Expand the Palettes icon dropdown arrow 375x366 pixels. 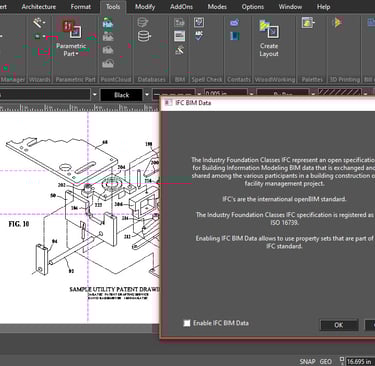[x=314, y=23]
